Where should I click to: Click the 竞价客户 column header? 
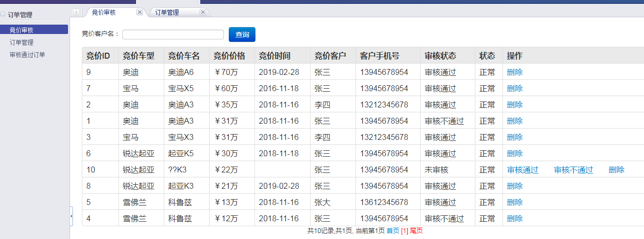point(333,56)
